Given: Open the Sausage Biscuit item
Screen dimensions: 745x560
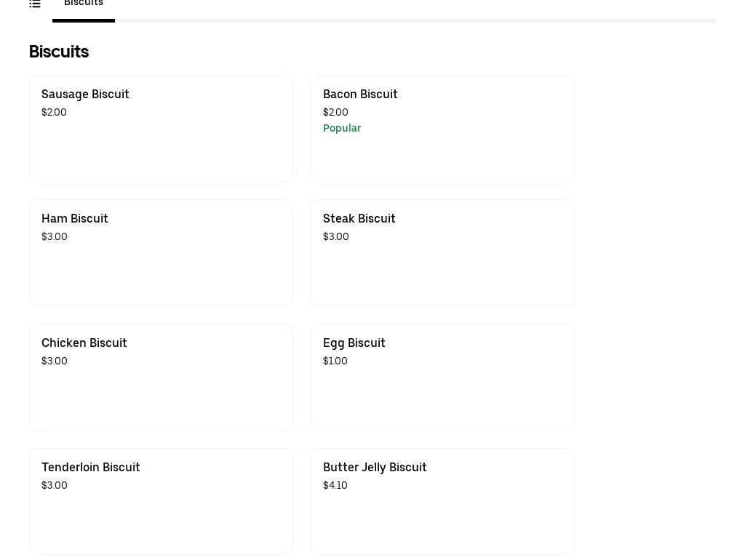Looking at the screenshot, I should 161,128.
